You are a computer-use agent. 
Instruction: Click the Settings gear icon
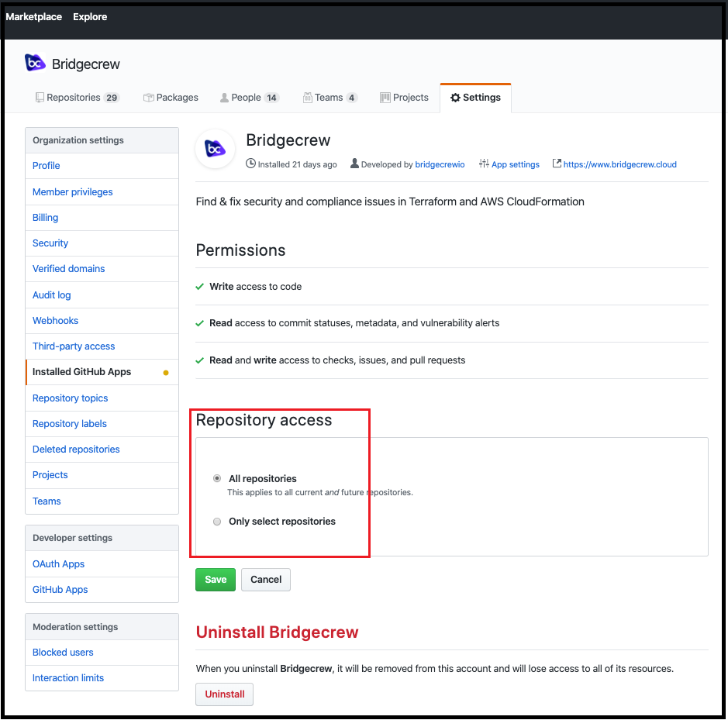pos(455,98)
